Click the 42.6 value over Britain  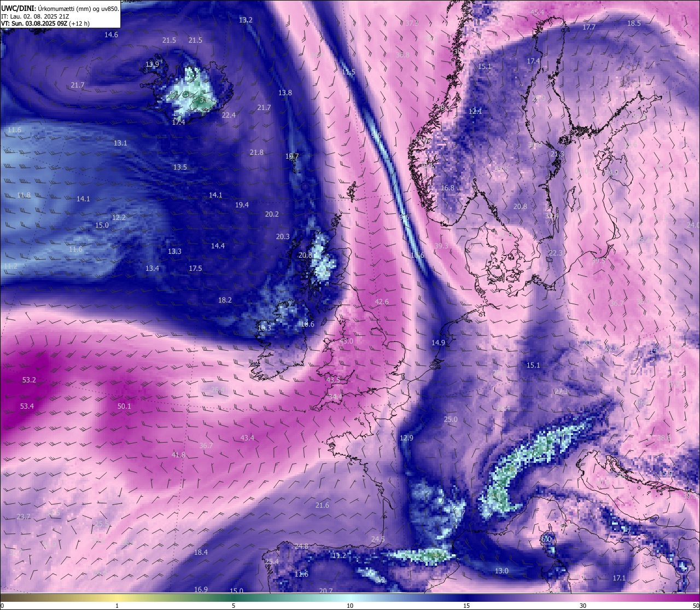(x=382, y=301)
